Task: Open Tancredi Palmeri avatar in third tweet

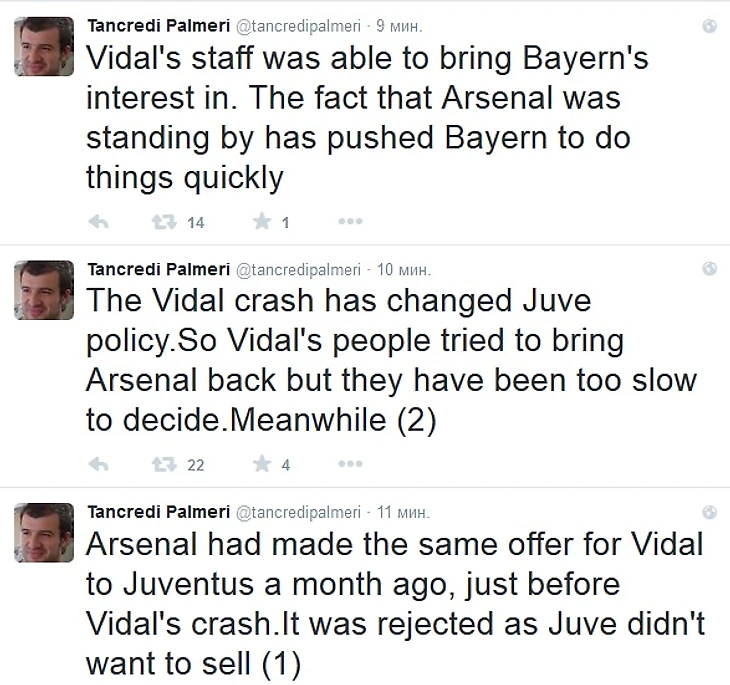Action: pos(42,532)
